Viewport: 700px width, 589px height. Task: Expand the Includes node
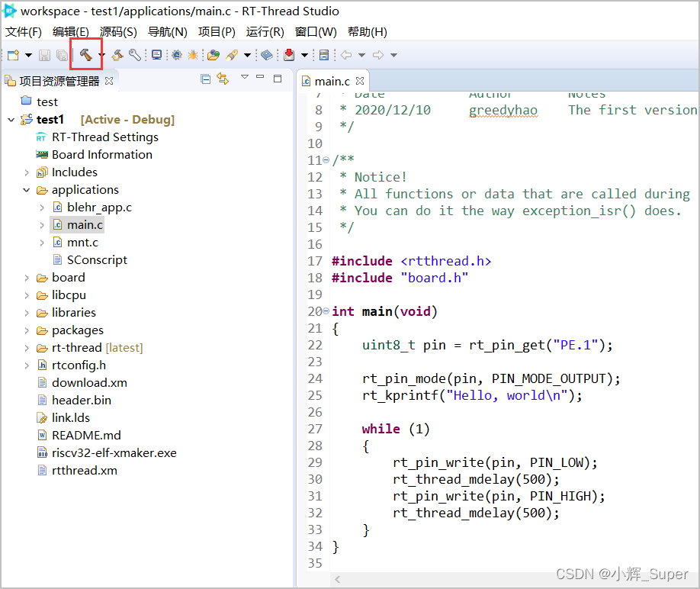point(27,173)
